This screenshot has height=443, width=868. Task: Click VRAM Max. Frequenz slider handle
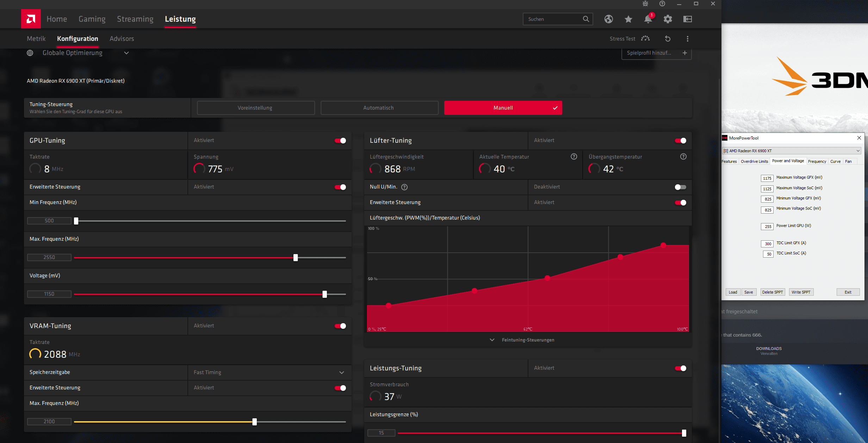click(x=254, y=422)
